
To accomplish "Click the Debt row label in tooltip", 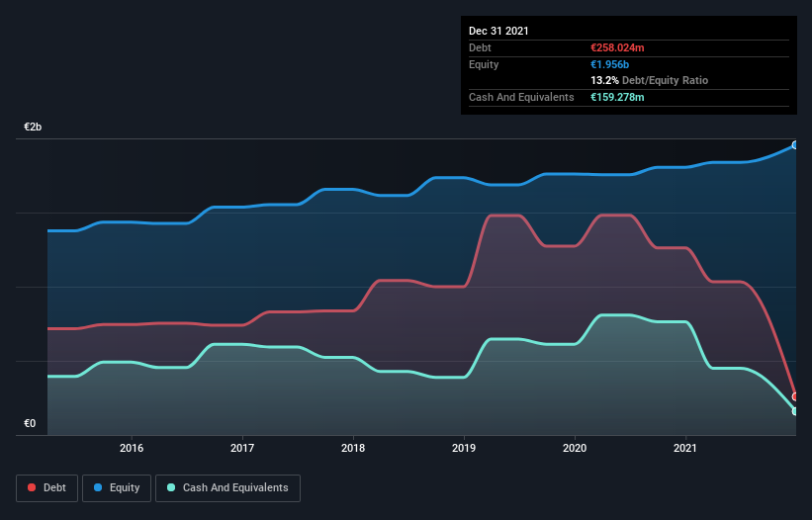I will coord(480,47).
